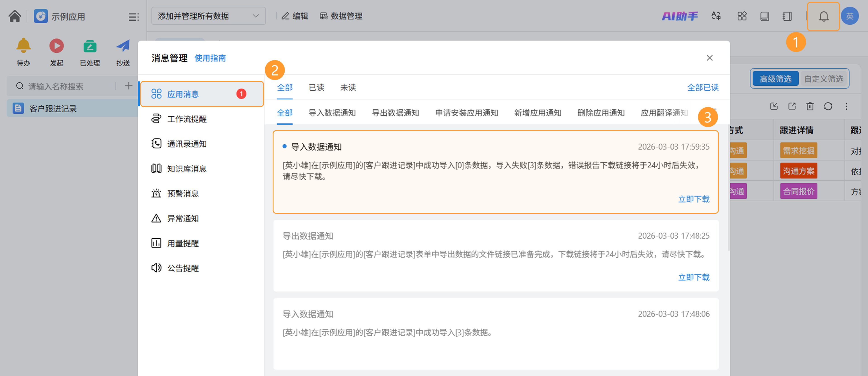Click 立即下载 in import notification
868x376 pixels.
[x=693, y=199]
